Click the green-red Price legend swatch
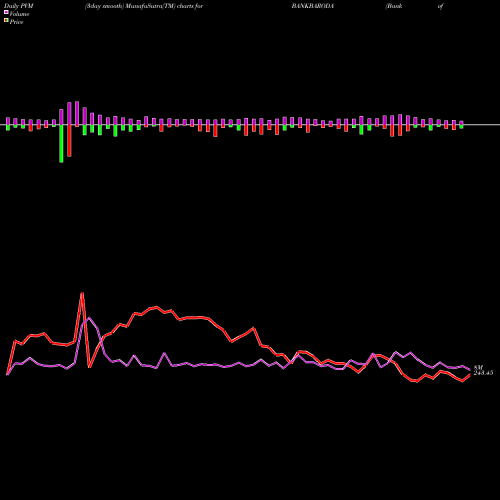The image size is (500, 500). point(6,21)
